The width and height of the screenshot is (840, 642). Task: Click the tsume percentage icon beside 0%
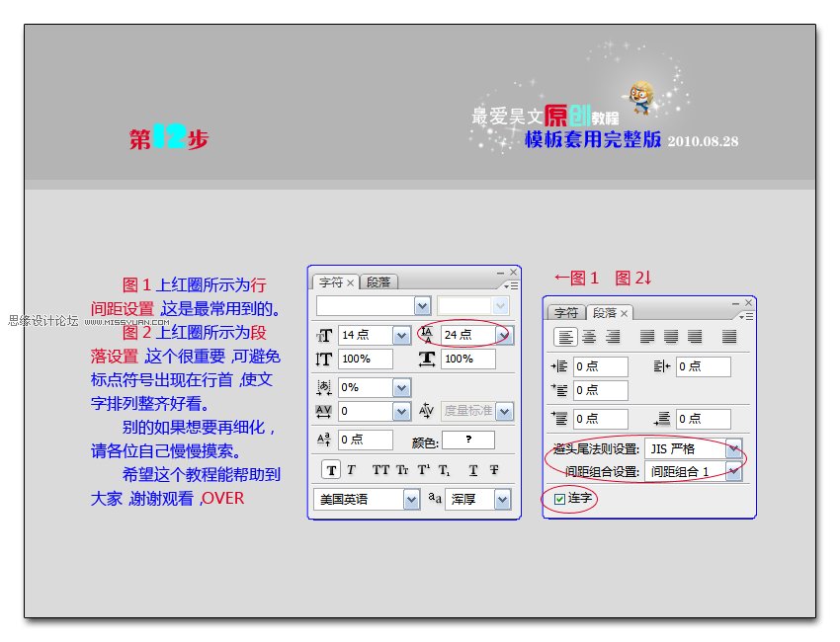[x=323, y=387]
